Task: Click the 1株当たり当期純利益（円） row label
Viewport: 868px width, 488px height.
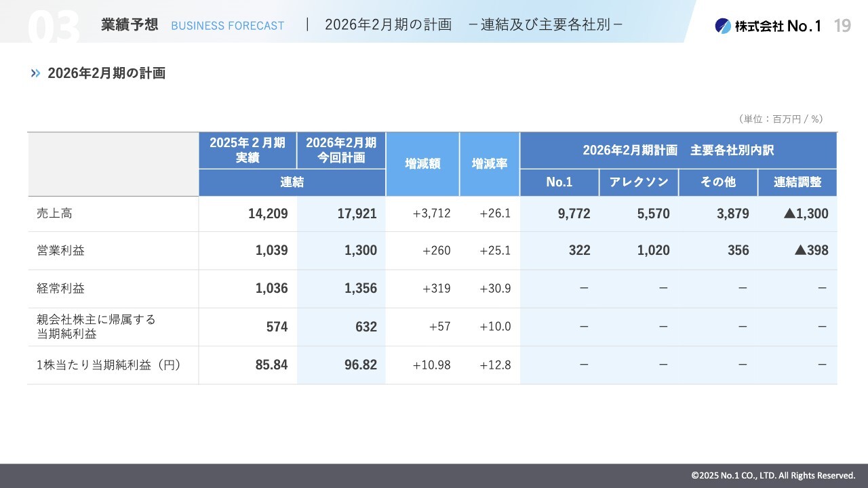Action: click(x=108, y=365)
